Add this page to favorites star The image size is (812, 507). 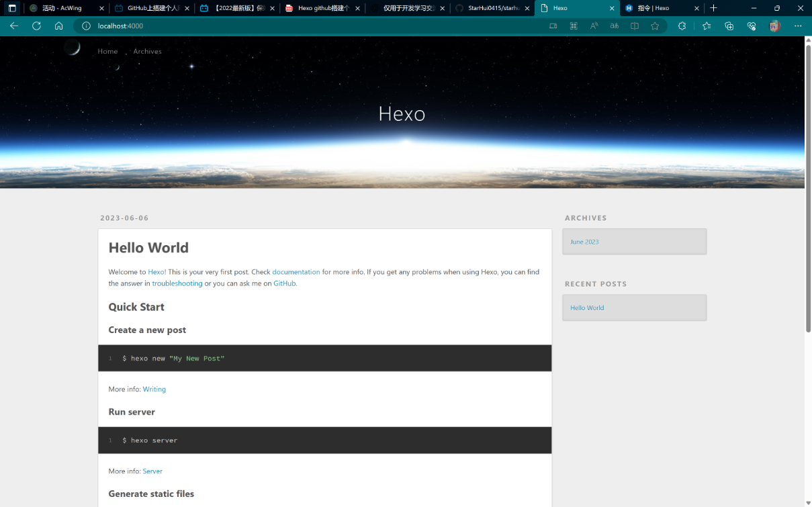coord(655,26)
